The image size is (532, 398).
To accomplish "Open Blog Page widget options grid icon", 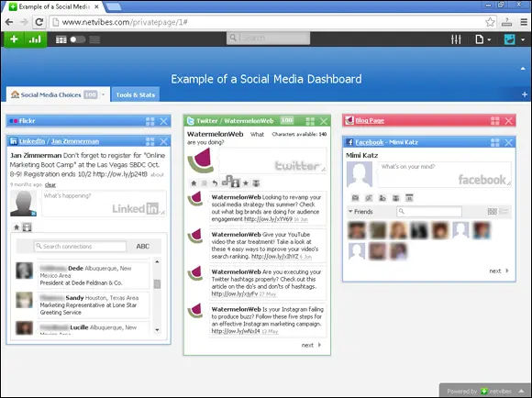I will coord(495,120).
